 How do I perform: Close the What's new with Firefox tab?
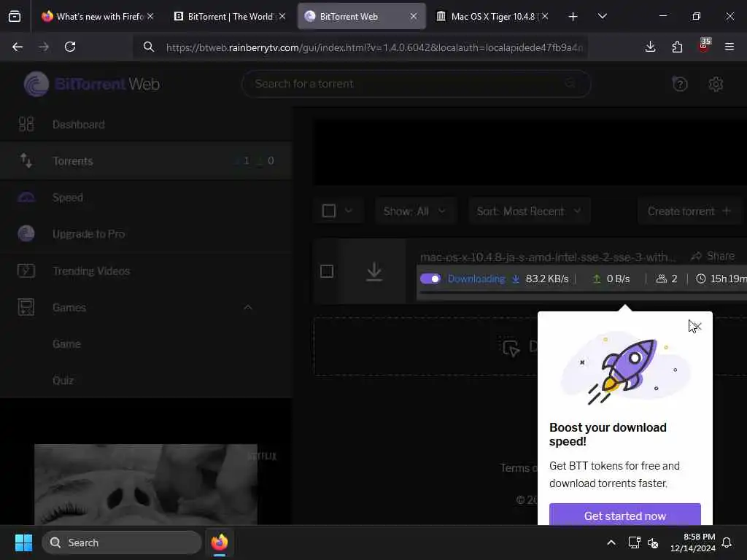point(150,16)
